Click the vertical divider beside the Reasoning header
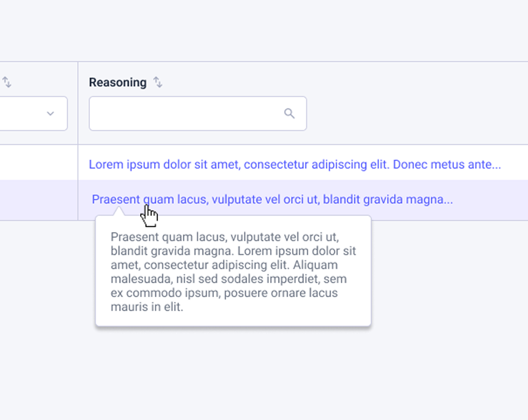Screen dimensions: 528x420 tap(78, 103)
